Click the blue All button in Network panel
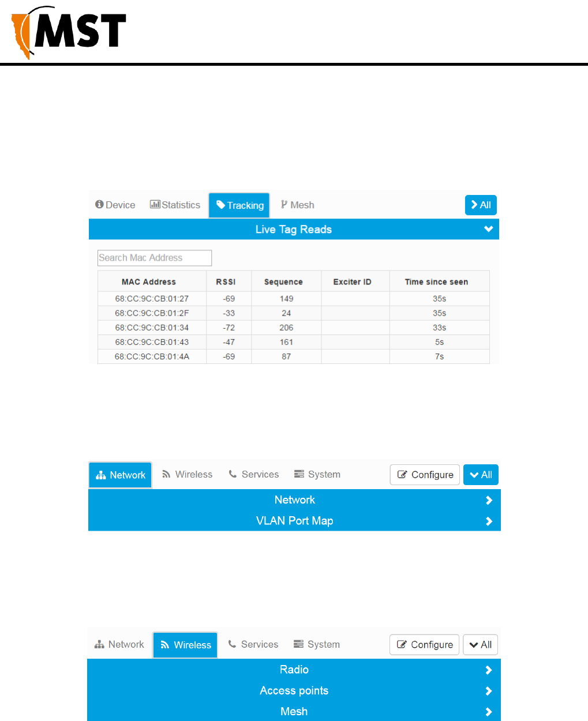Viewport: 588px width, 721px height. pyautogui.click(x=481, y=475)
